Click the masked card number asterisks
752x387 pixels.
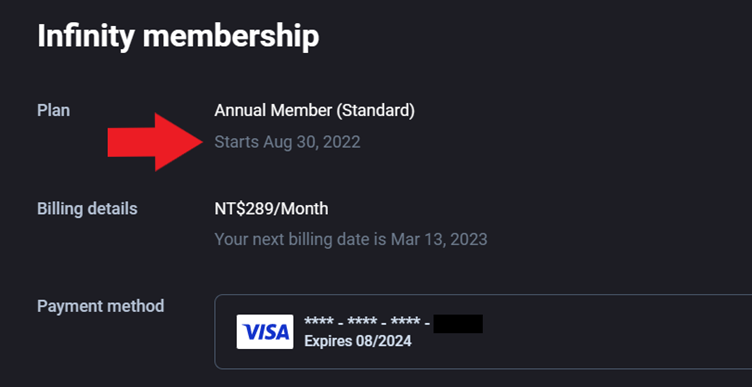[x=367, y=323]
